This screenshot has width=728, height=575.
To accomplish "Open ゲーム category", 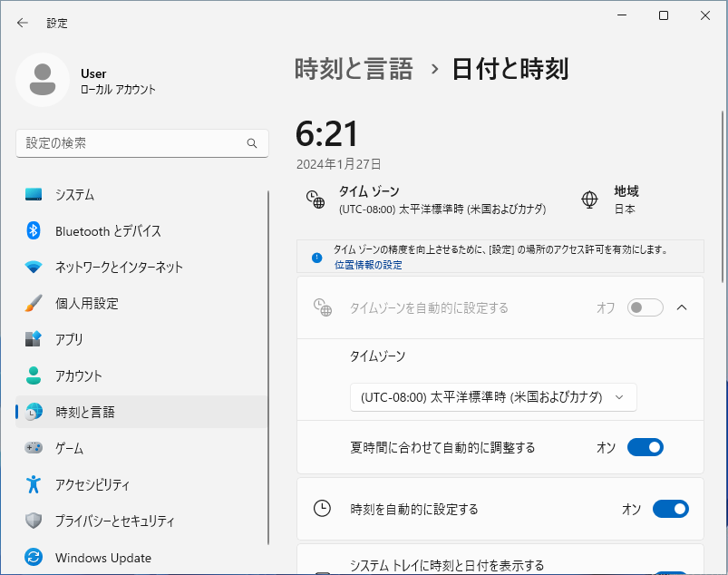I will (141, 448).
